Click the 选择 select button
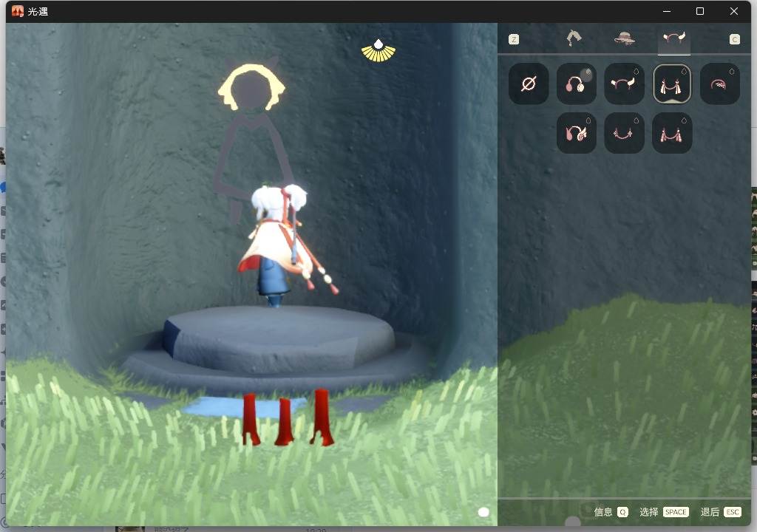Viewport: 757px width, 532px height. (649, 512)
